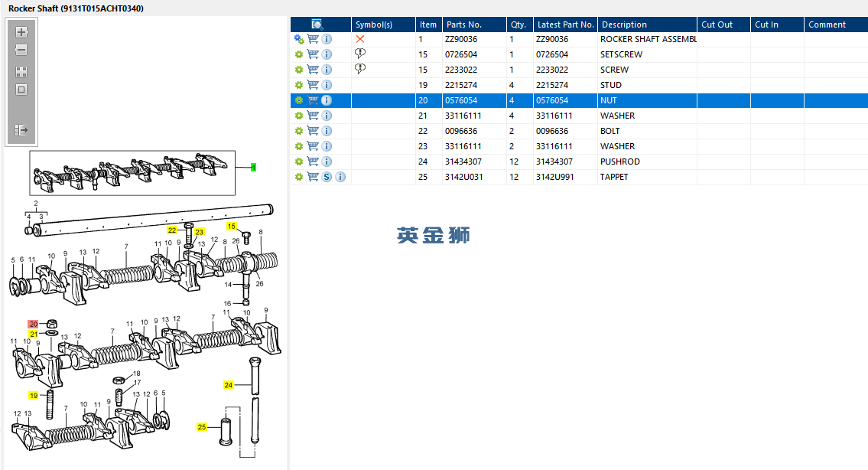This screenshot has height=470, width=868.
Task: Click the S supersession icon on TAPPET row
Action: click(327, 177)
